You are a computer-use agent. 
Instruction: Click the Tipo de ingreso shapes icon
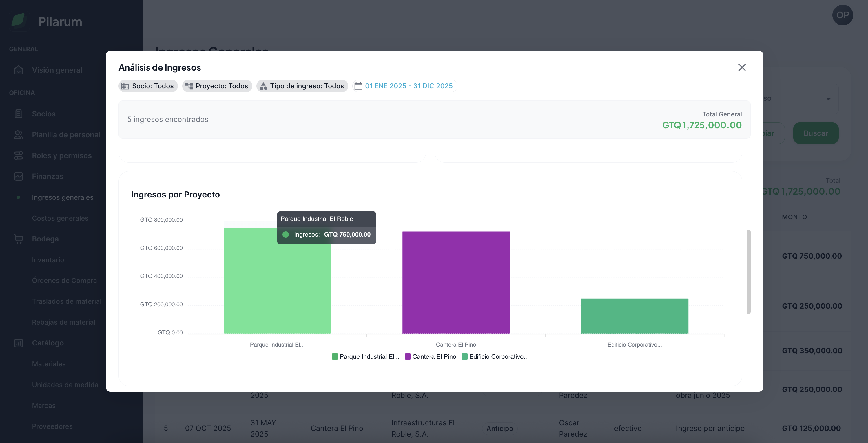pyautogui.click(x=264, y=86)
